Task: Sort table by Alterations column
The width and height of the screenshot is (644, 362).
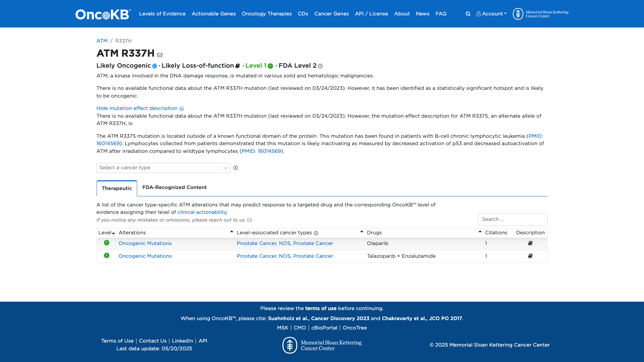Action: pos(176,233)
